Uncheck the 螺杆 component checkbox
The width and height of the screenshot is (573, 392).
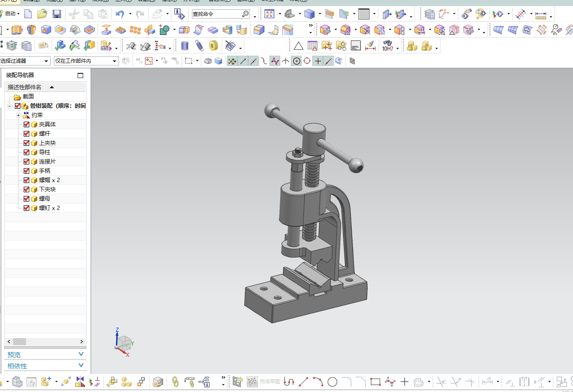[26, 134]
